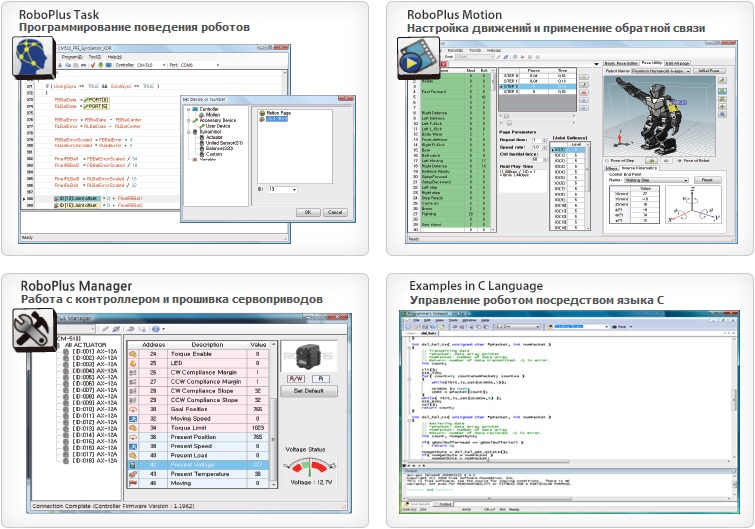Viewport: 755px width, 529px height.
Task: Select the All Actuator tree node
Action: pyautogui.click(x=85, y=345)
